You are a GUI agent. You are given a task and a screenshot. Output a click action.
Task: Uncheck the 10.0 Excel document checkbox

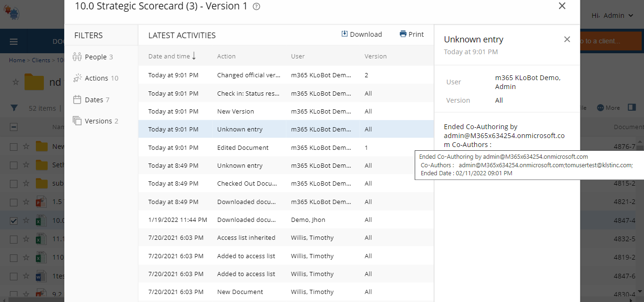14,221
